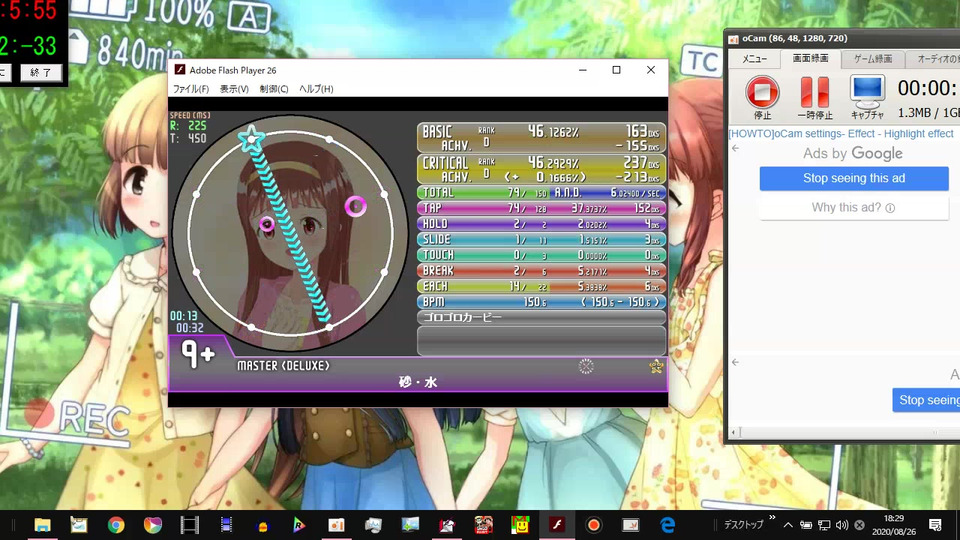Click the speaker volume icon in the system tray
This screenshot has height=540, width=960.
[x=842, y=525]
